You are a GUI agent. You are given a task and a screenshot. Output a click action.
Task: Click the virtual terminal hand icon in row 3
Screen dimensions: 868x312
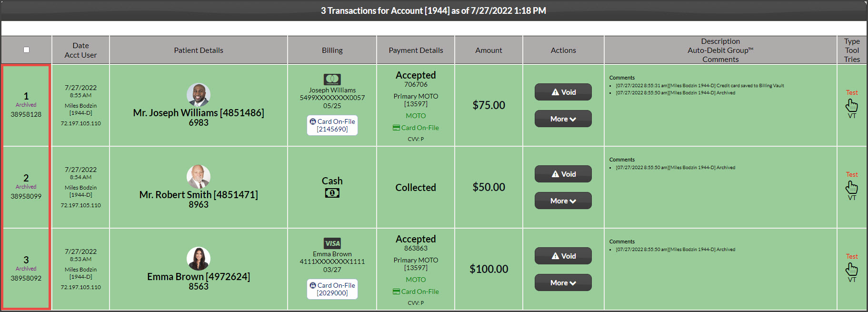click(x=851, y=269)
